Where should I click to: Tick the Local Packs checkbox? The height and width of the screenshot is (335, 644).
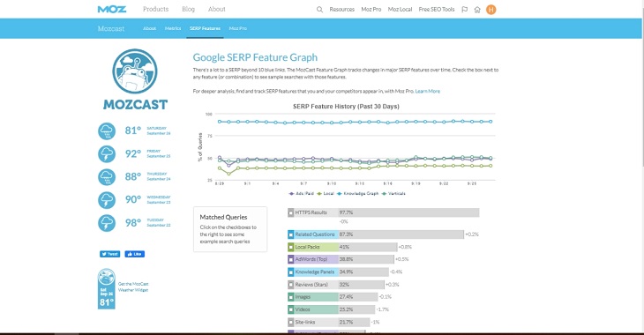[291, 247]
